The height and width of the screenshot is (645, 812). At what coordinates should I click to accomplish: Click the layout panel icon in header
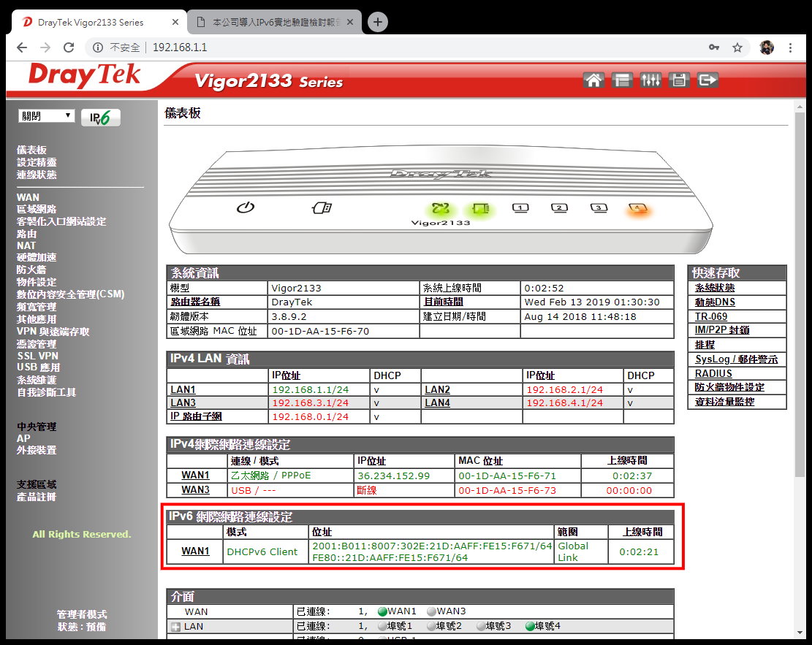click(622, 80)
